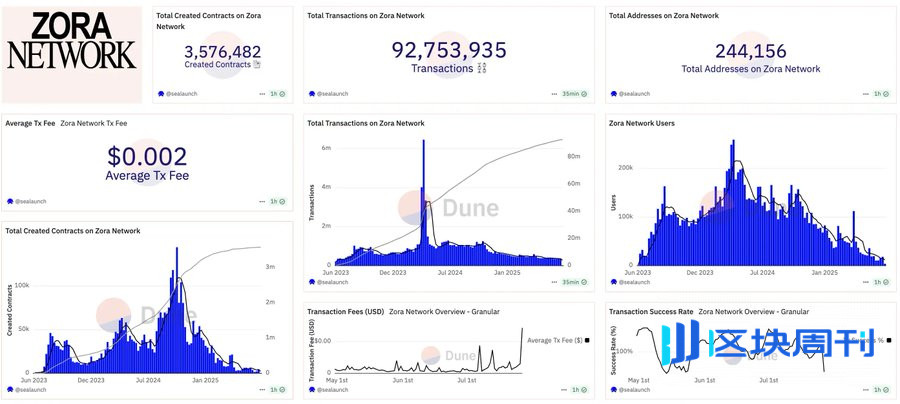
Task: Open options menu on Transaction Success Rate card
Action: coord(864,390)
